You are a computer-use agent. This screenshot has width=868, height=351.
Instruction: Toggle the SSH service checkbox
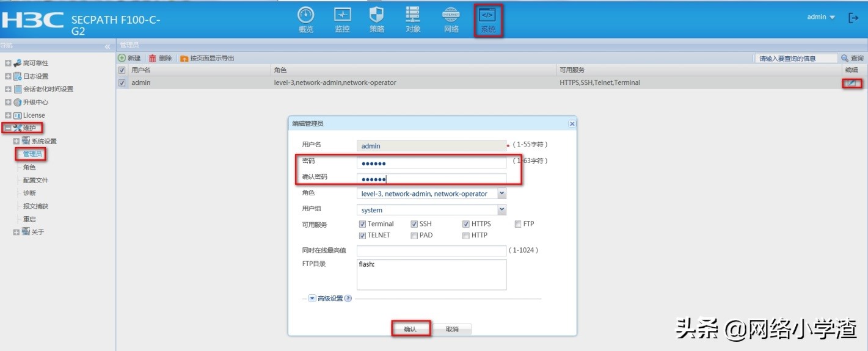(414, 224)
